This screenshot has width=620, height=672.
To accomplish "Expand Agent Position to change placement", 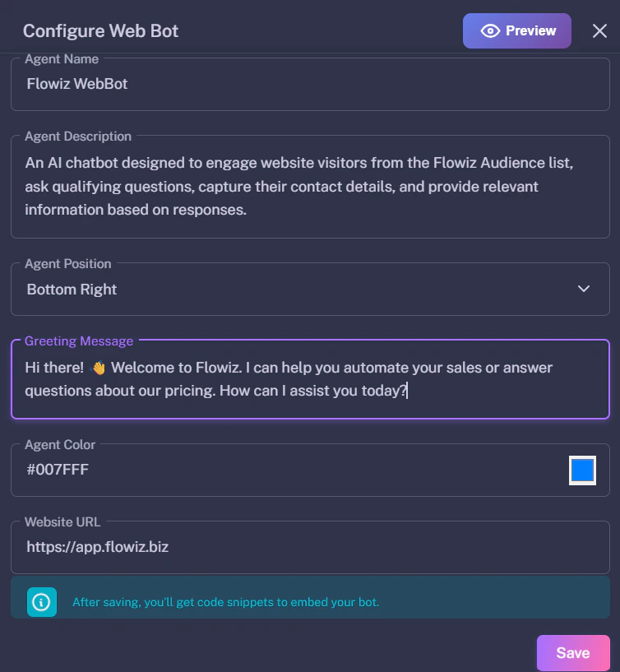I will (x=310, y=289).
